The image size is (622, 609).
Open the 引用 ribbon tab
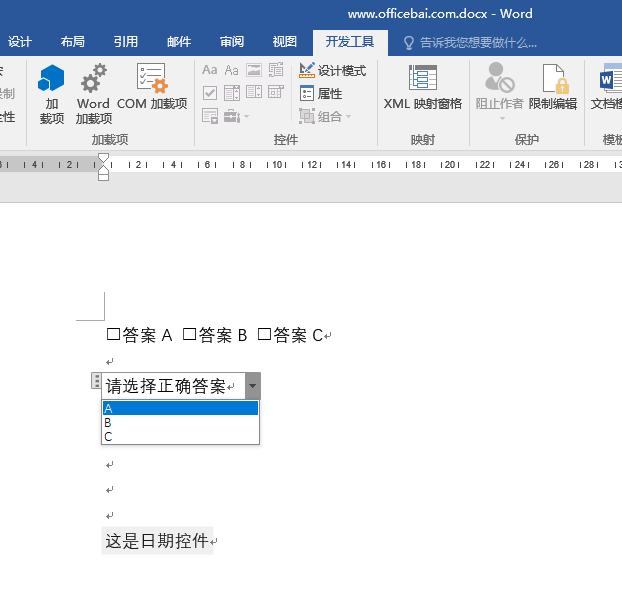[126, 42]
